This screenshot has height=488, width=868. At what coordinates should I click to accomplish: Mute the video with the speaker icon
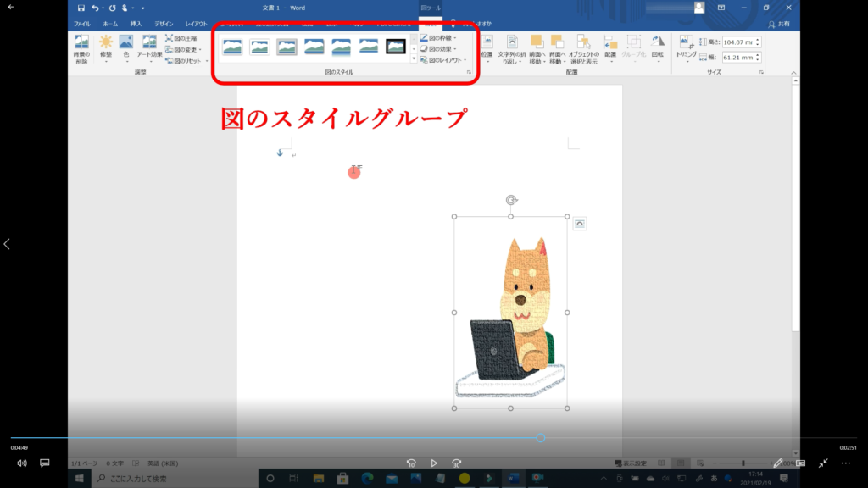(22, 463)
